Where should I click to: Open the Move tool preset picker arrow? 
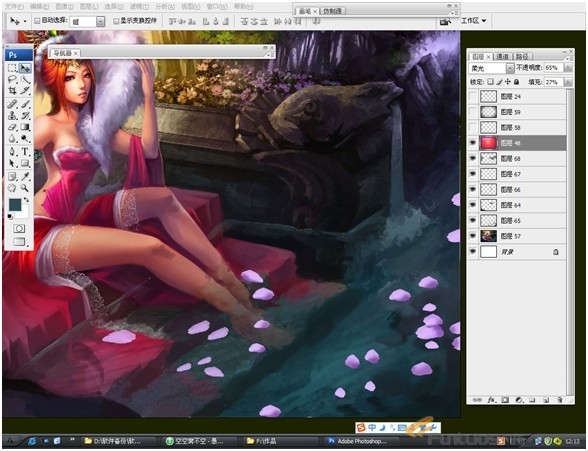[x=25, y=21]
